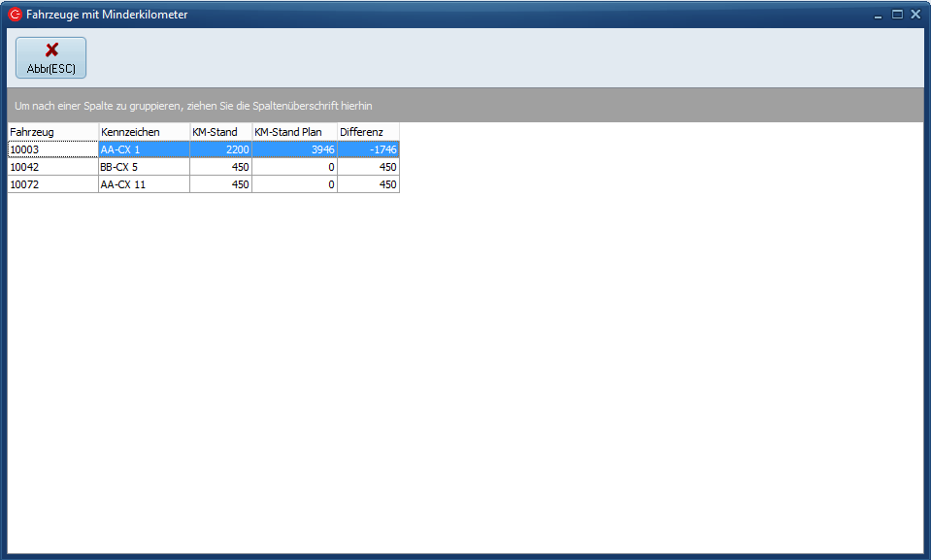The height and width of the screenshot is (560, 931).
Task: Click the KM-Stand column header
Action: [x=220, y=131]
